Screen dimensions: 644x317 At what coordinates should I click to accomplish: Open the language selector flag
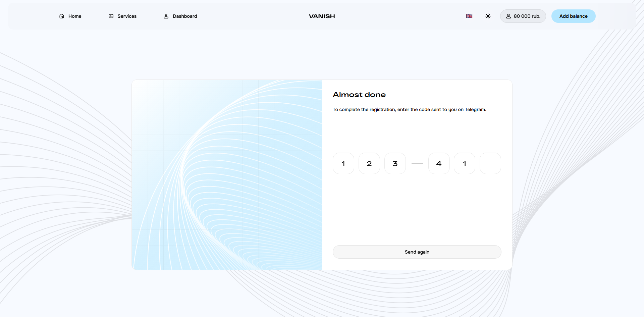pyautogui.click(x=469, y=16)
